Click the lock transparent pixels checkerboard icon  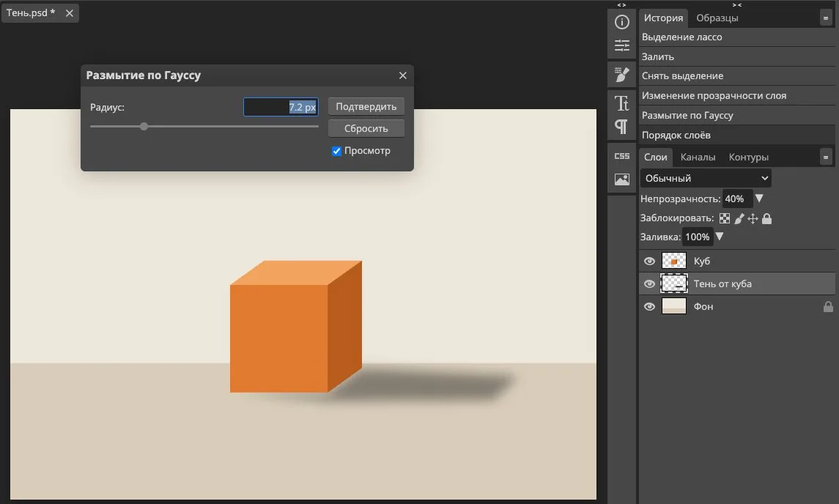tap(725, 218)
